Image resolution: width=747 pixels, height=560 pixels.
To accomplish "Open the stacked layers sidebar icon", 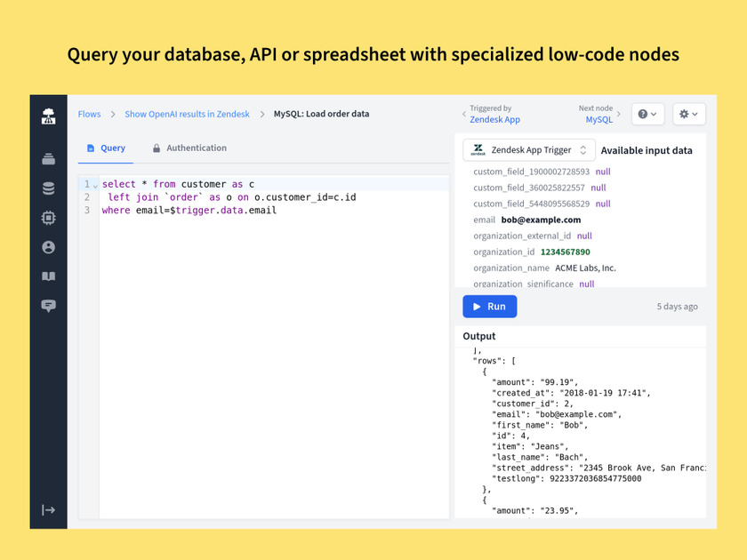I will click(x=48, y=160).
